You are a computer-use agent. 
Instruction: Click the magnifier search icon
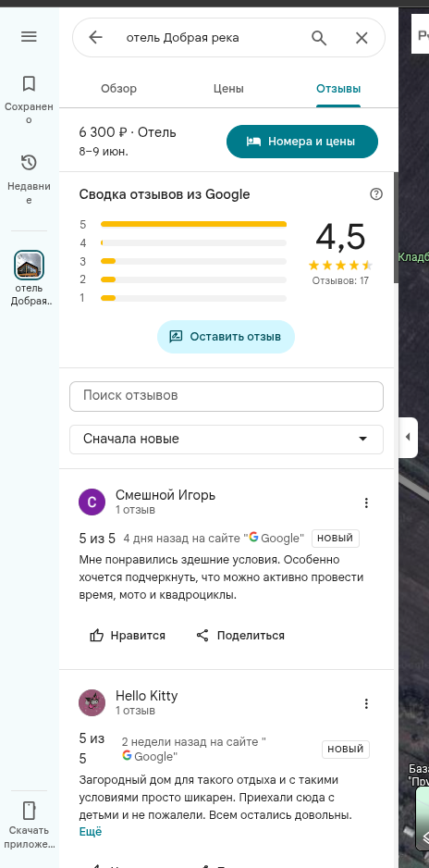[319, 38]
